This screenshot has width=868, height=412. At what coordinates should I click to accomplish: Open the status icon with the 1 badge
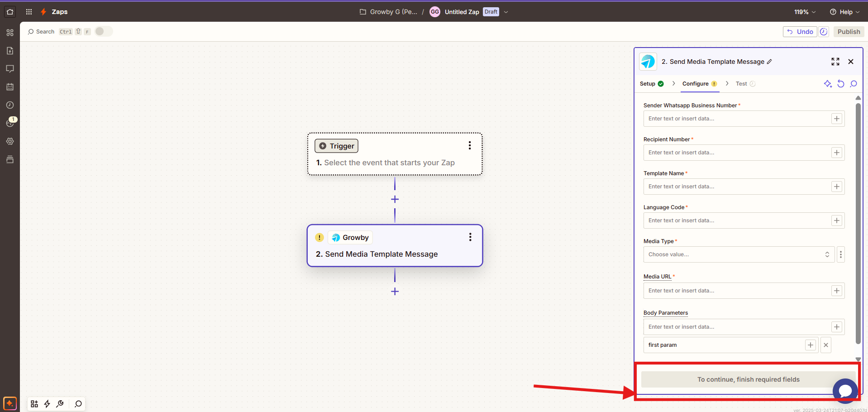coord(11,122)
